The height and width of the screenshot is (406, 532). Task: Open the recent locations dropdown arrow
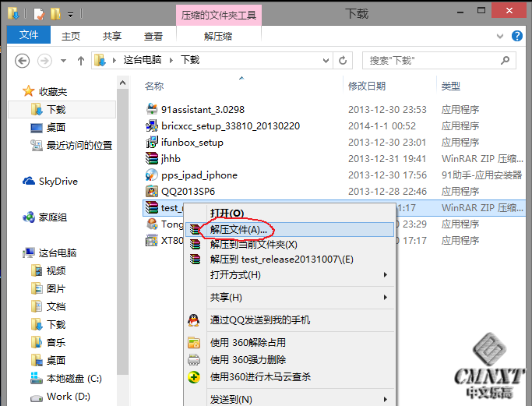pyautogui.click(x=63, y=61)
